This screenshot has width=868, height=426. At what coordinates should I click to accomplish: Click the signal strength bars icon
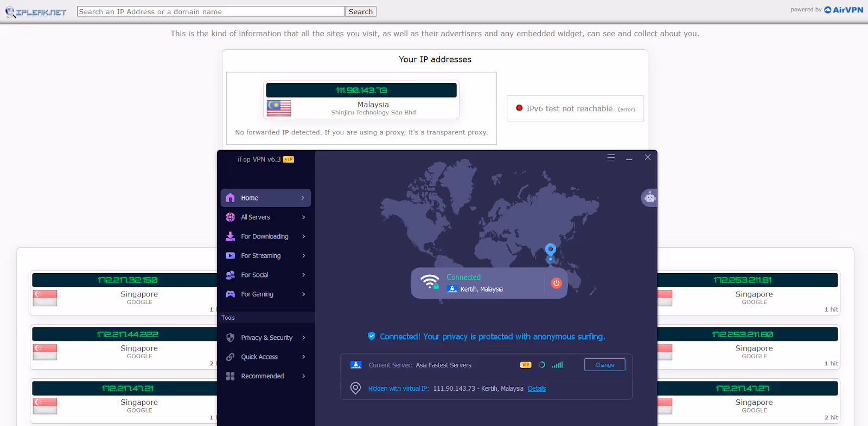558,365
